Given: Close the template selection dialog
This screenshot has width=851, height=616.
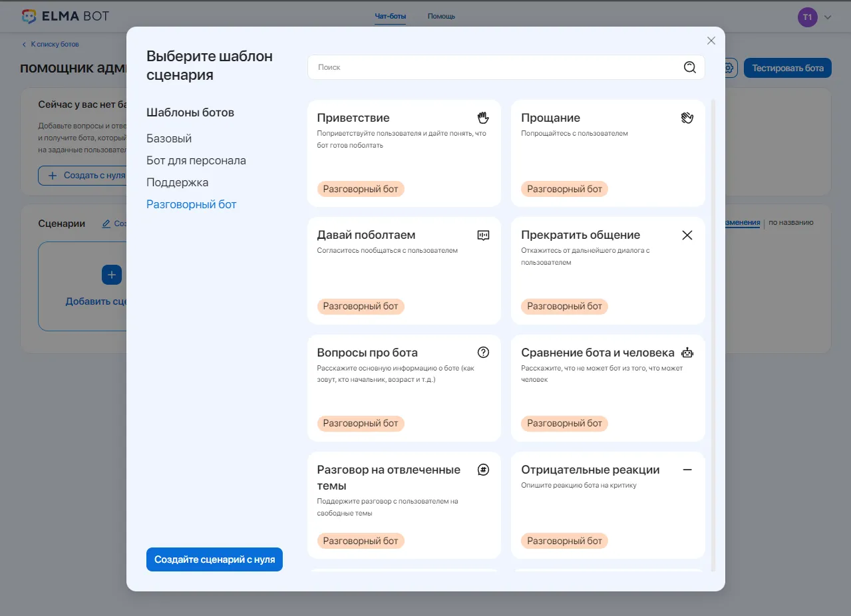Looking at the screenshot, I should point(711,41).
